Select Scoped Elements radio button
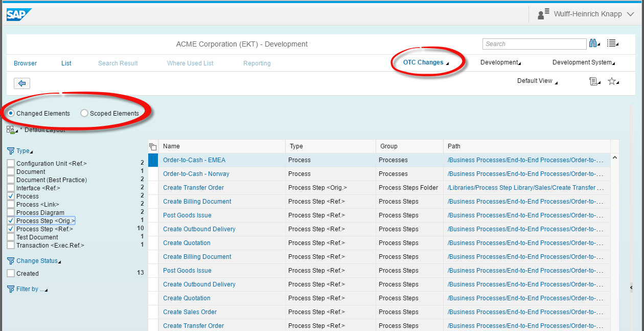Viewport: 644px width, 331px height. coord(84,113)
